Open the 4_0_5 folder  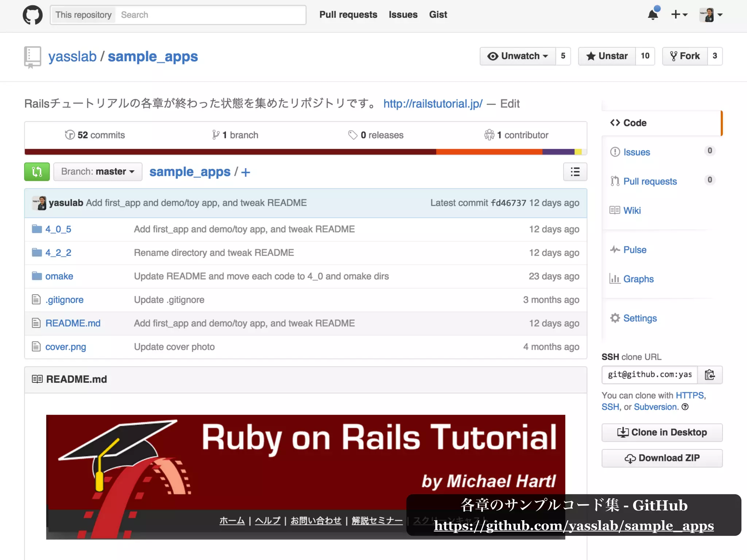click(58, 229)
